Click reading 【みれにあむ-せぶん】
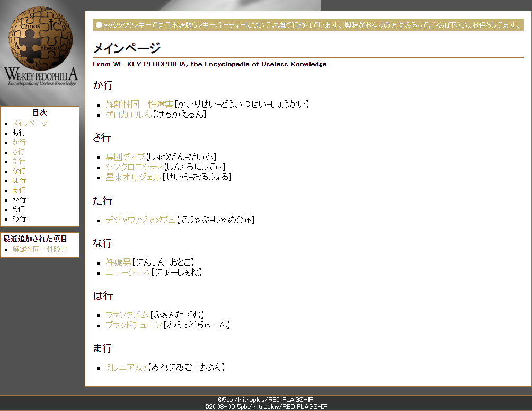 (187, 367)
